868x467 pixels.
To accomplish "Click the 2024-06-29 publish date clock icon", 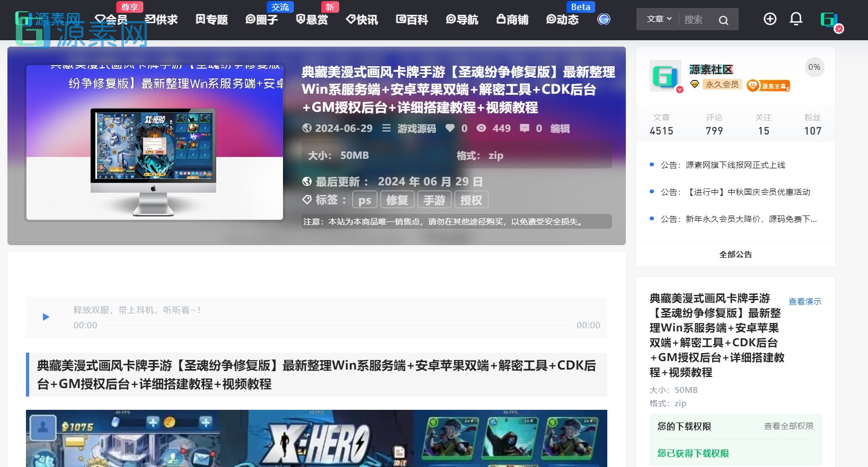I will 307,128.
